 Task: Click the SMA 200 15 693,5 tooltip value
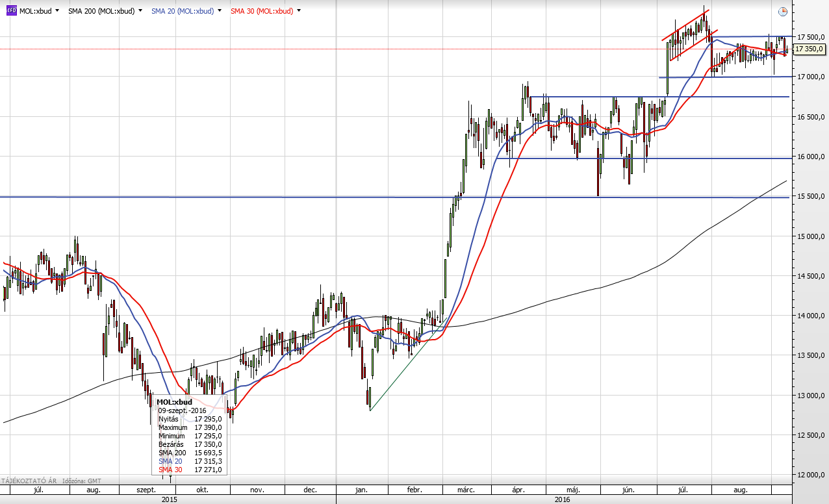click(x=208, y=453)
